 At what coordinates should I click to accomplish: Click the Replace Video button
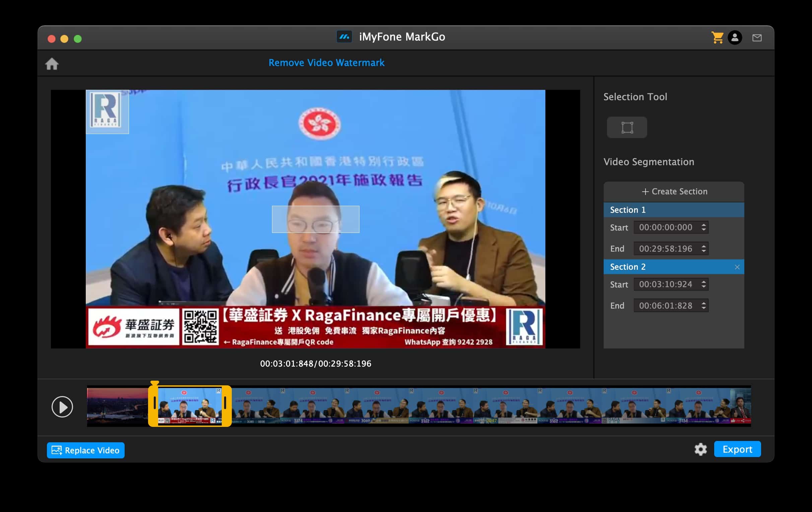(86, 450)
